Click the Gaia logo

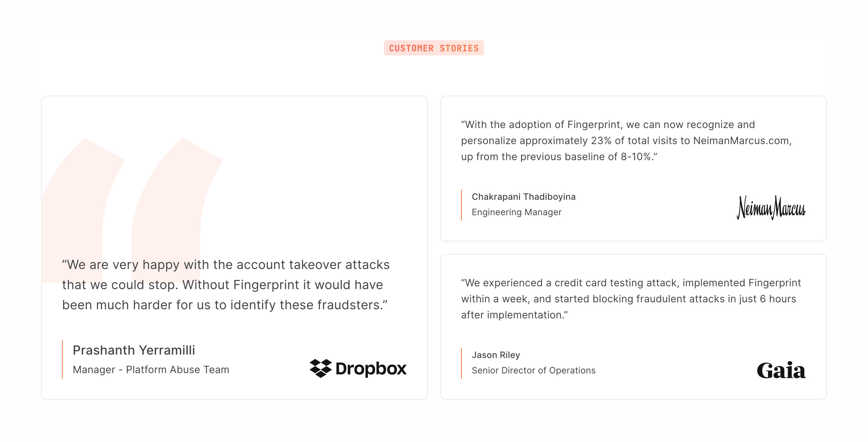click(x=781, y=370)
